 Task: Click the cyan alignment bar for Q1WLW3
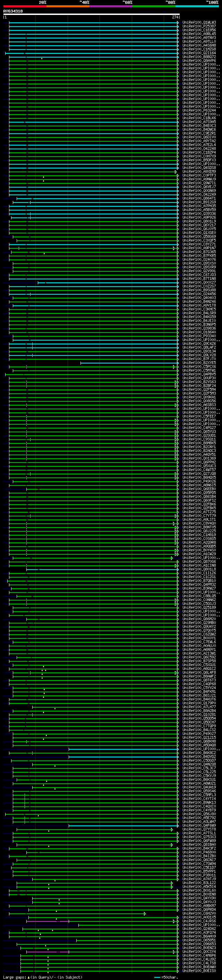93,23
